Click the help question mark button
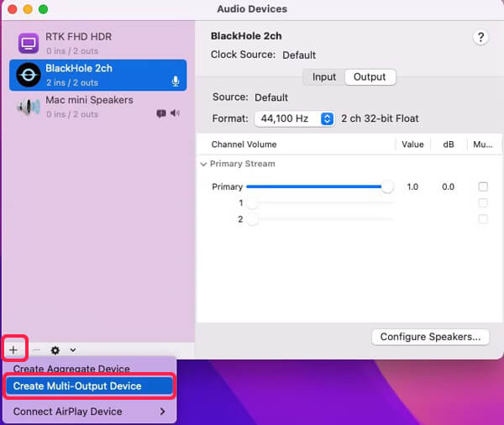Image resolution: width=504 pixels, height=425 pixels. click(480, 37)
